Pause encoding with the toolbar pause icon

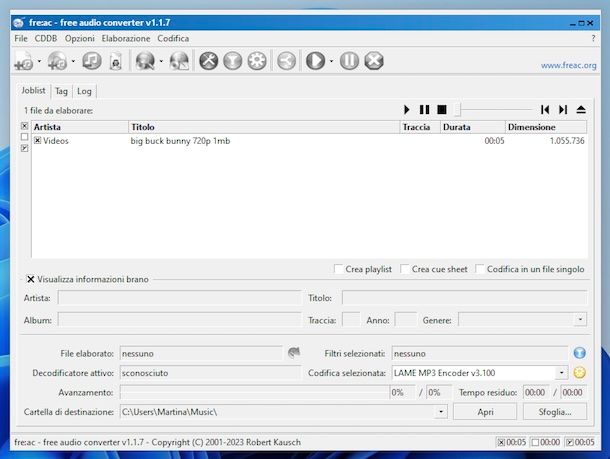(349, 61)
